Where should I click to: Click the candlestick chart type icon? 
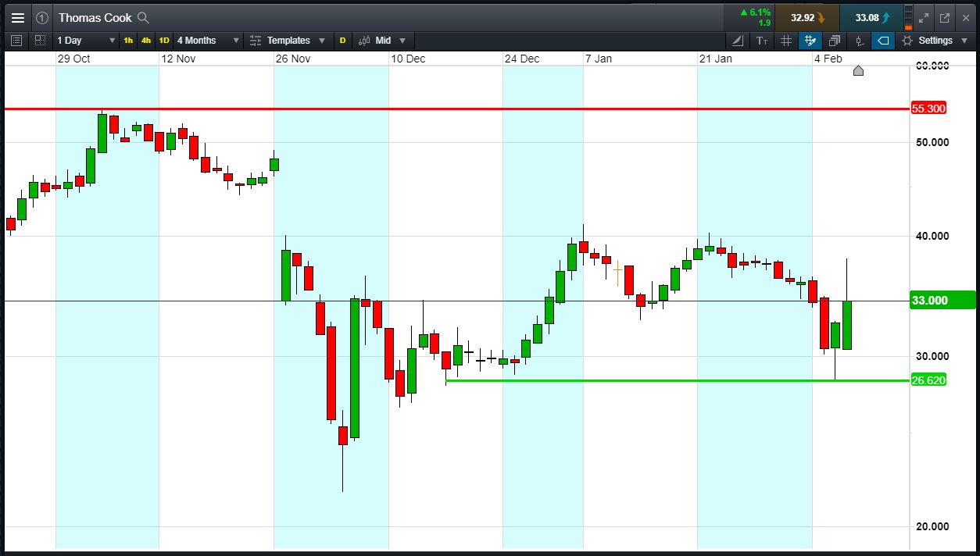click(x=364, y=41)
